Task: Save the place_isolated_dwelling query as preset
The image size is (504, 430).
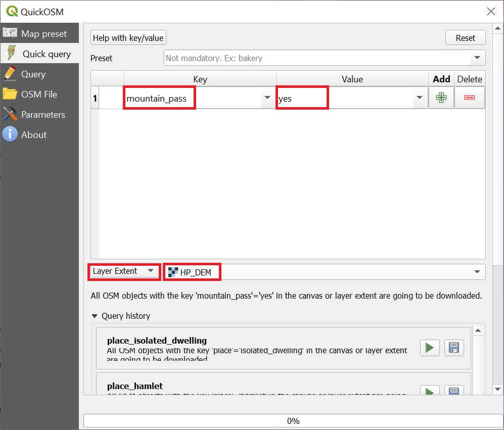Action: click(x=454, y=348)
